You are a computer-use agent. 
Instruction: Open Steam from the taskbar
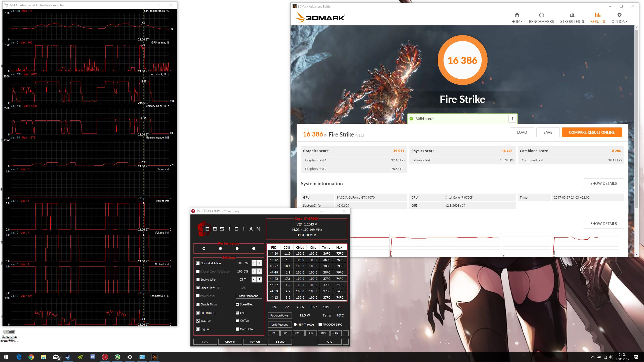pos(68,357)
